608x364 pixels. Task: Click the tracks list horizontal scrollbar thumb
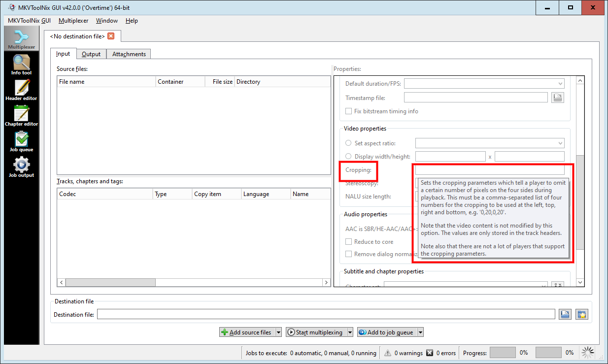111,283
